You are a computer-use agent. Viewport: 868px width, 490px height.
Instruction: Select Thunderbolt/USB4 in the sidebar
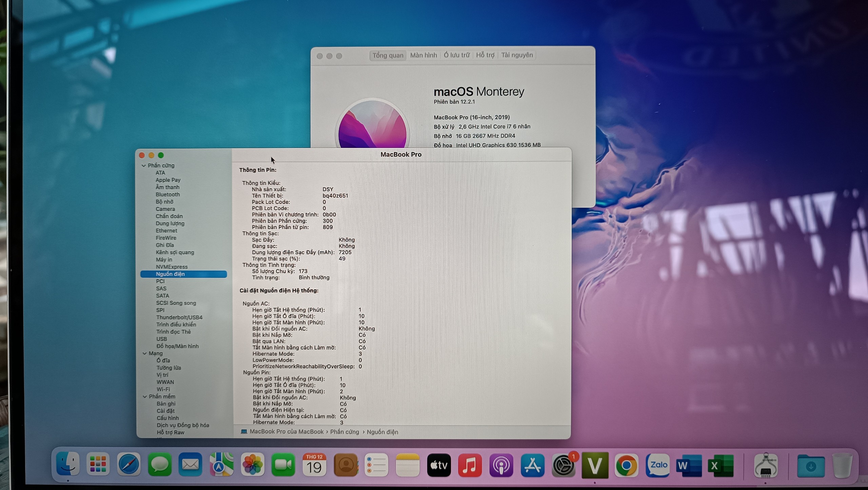point(179,317)
